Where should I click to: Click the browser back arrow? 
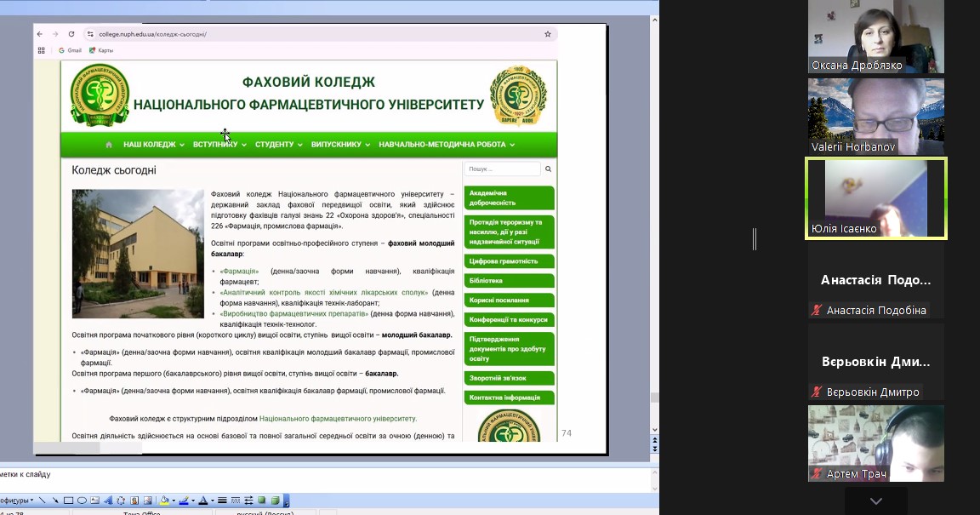coord(40,34)
